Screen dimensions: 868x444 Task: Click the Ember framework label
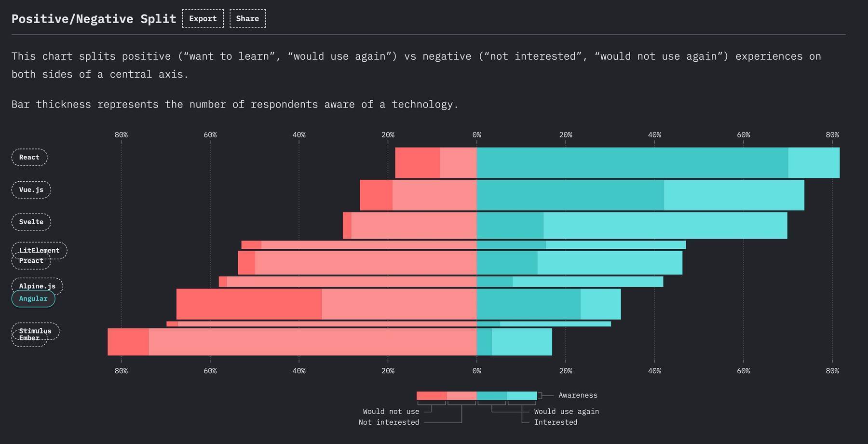coord(29,340)
